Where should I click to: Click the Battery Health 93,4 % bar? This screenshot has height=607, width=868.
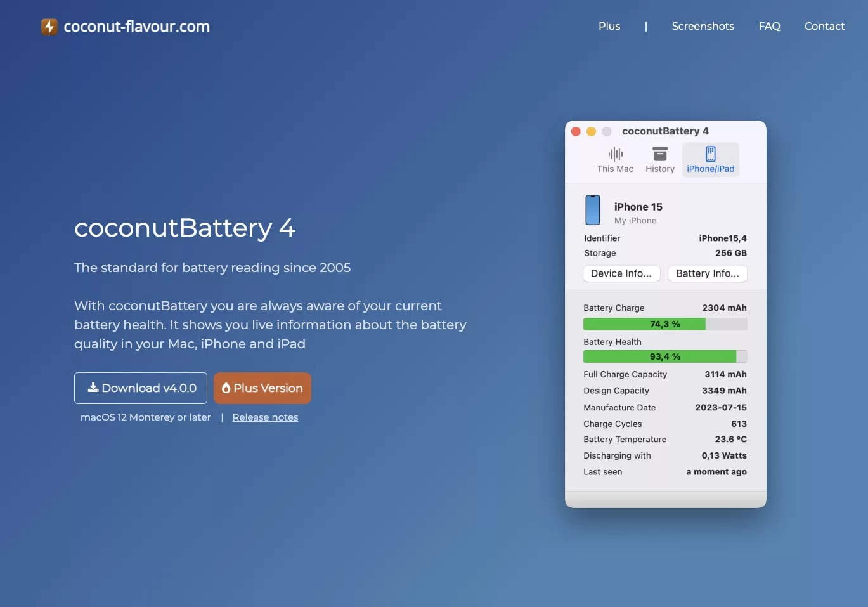(x=665, y=356)
